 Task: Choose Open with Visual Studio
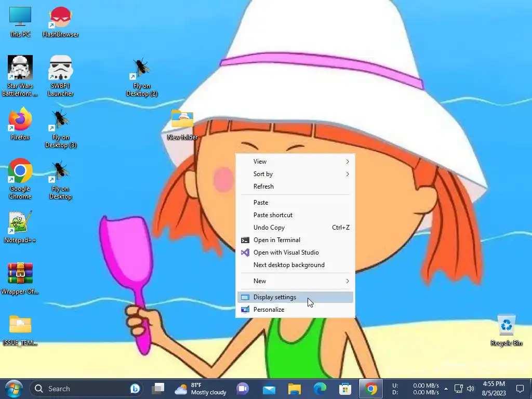tap(295, 252)
